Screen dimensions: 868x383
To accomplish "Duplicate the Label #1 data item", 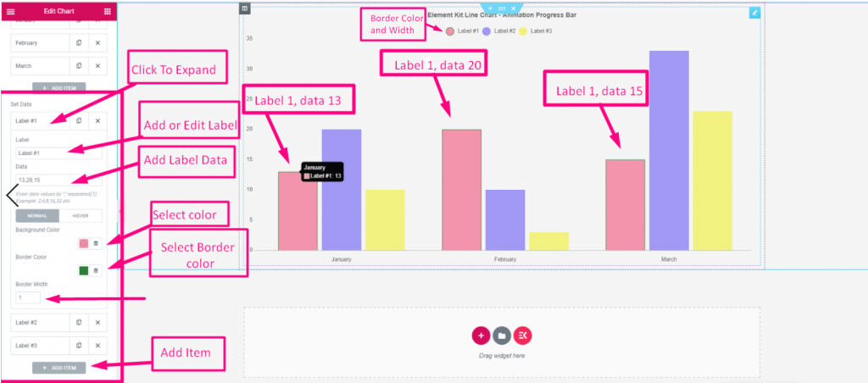I will tap(79, 120).
